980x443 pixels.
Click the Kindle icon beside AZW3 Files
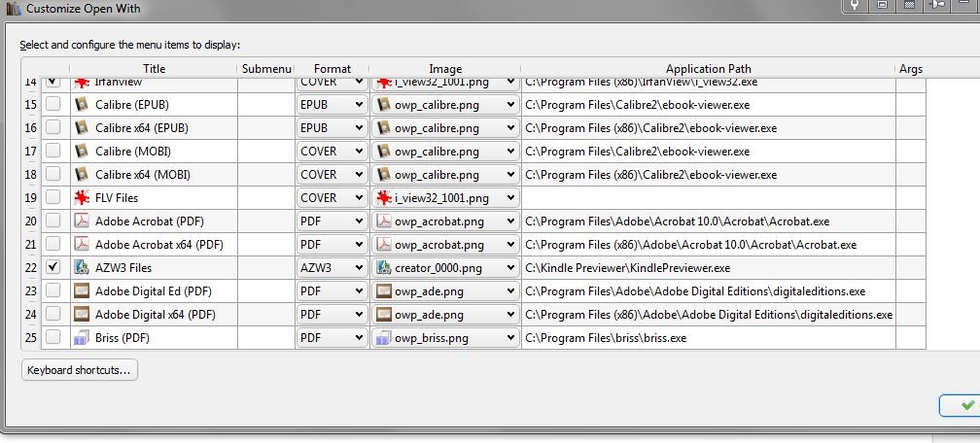tap(82, 267)
